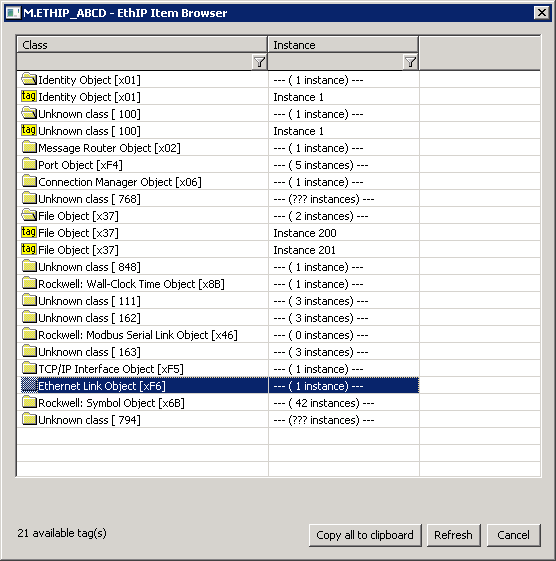The height and width of the screenshot is (561, 556).
Task: Click the Instance column header
Action: [x=343, y=45]
